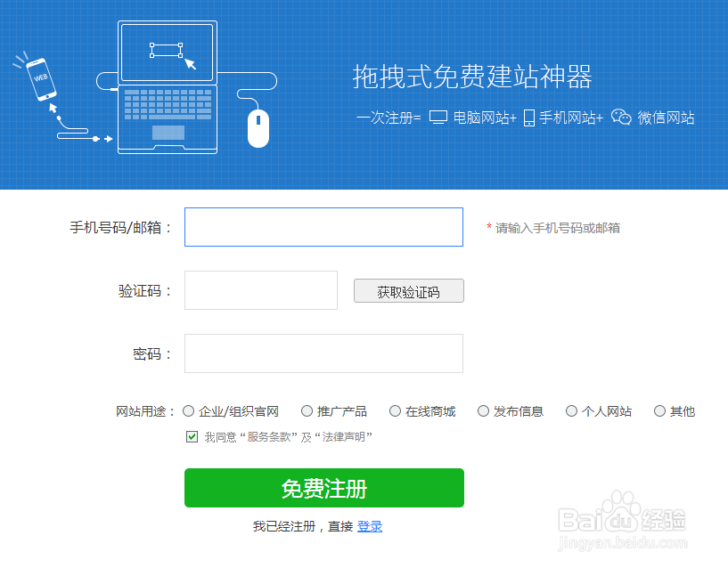The height and width of the screenshot is (568, 728).
Task: Open the 登录 link
Action: pyautogui.click(x=370, y=526)
